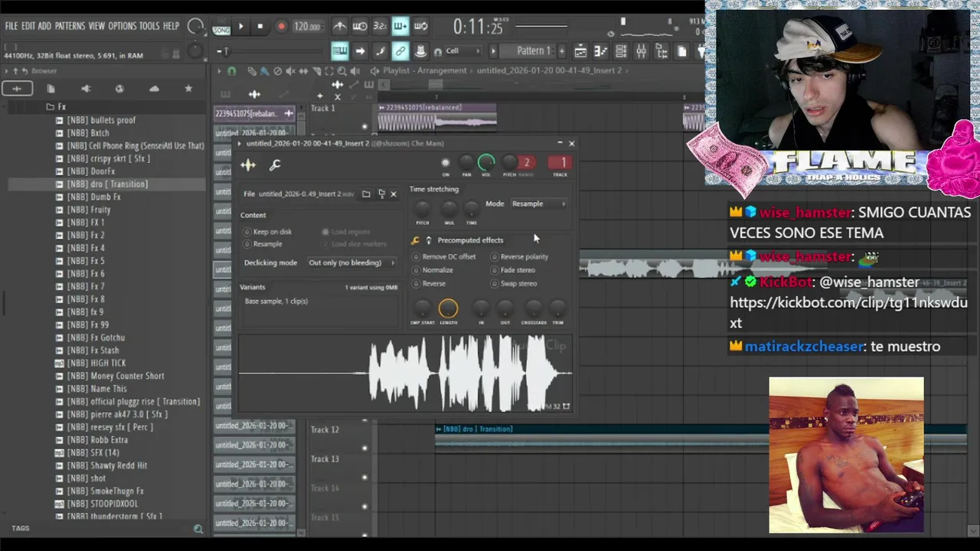Toggle the countdown 3-2-1 icon

click(x=380, y=27)
